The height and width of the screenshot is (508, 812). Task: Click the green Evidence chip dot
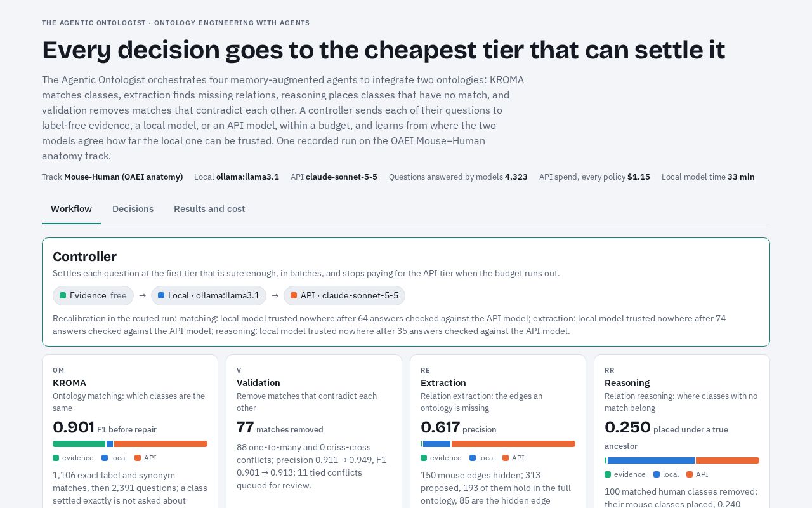63,295
